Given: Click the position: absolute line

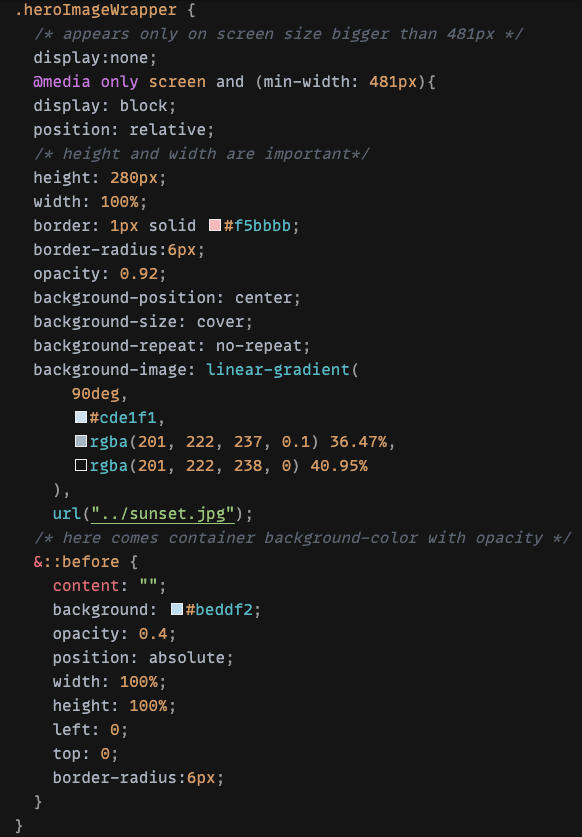Looking at the screenshot, I should [143, 658].
